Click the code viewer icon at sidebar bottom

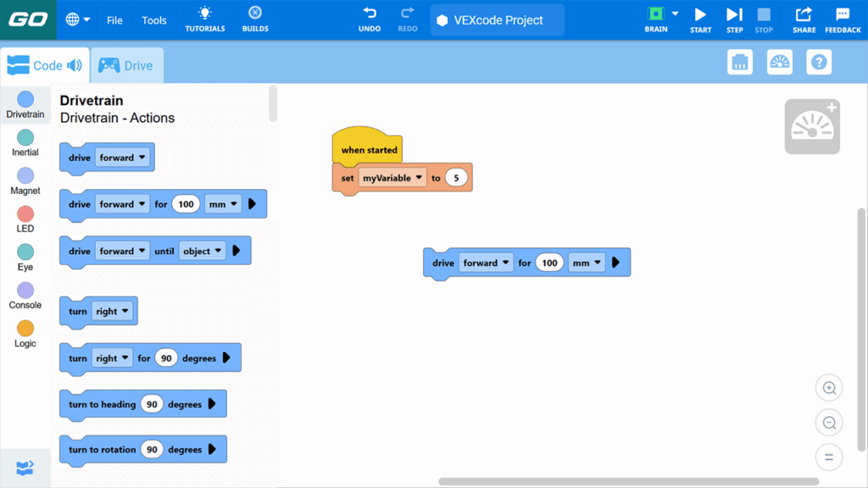click(x=25, y=468)
